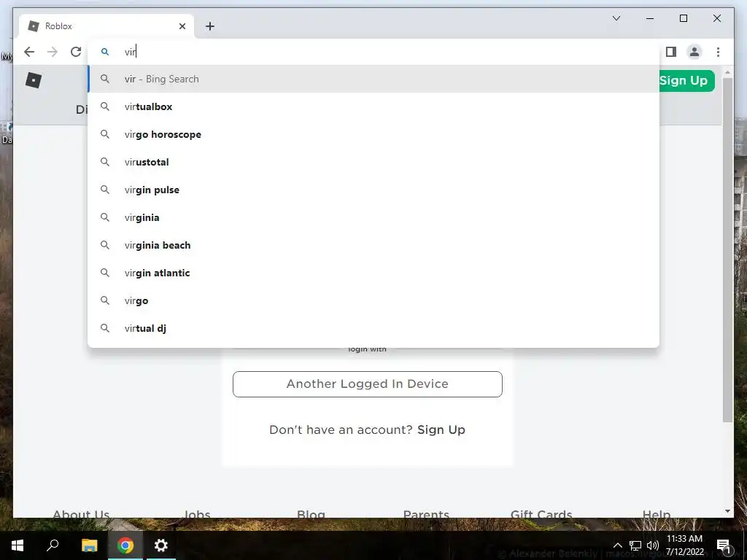Open the volume tray icon
Screen dimensions: 747x560
(653, 545)
